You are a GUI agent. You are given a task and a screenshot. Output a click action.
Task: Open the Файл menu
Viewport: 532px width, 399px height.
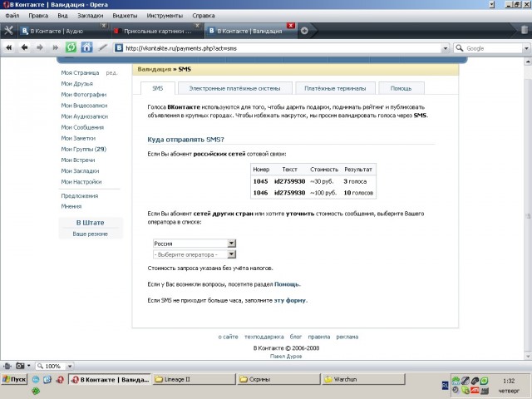click(12, 16)
